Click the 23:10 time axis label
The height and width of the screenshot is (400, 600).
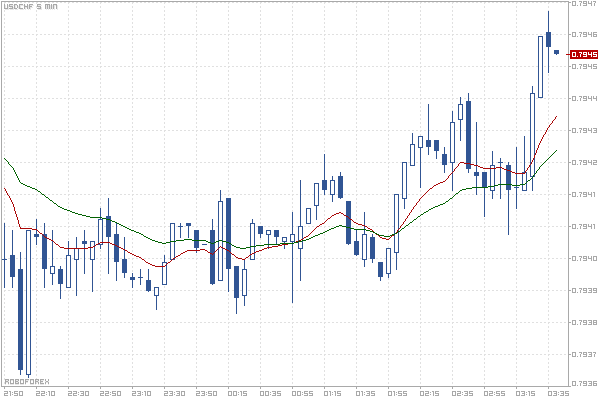pos(141,393)
